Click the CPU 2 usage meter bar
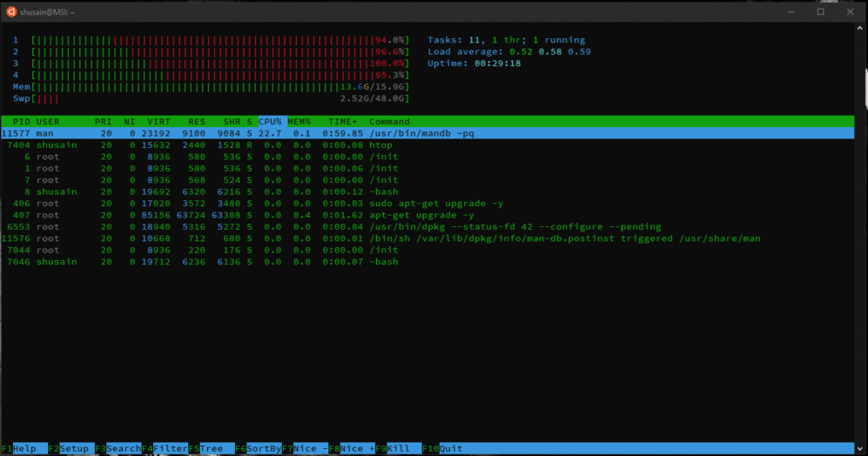Image resolution: width=868 pixels, height=456 pixels. (x=220, y=51)
